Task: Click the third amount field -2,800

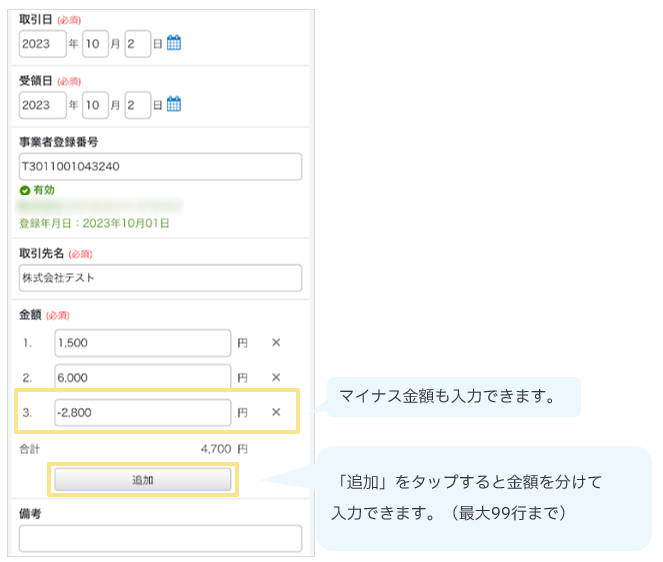Action: pyautogui.click(x=143, y=412)
